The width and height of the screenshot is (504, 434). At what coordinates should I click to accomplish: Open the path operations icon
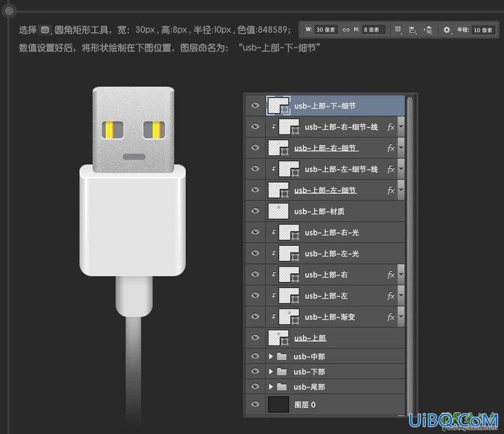click(x=398, y=30)
